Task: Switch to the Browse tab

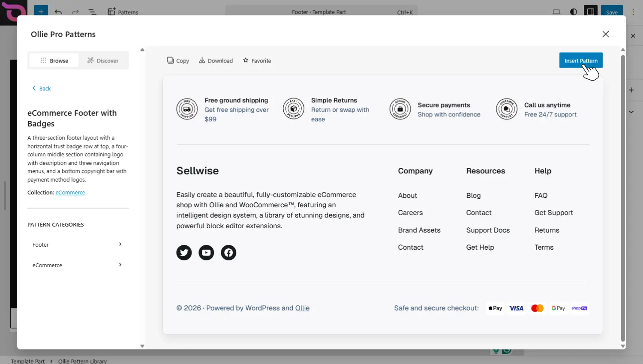Action: pyautogui.click(x=54, y=60)
